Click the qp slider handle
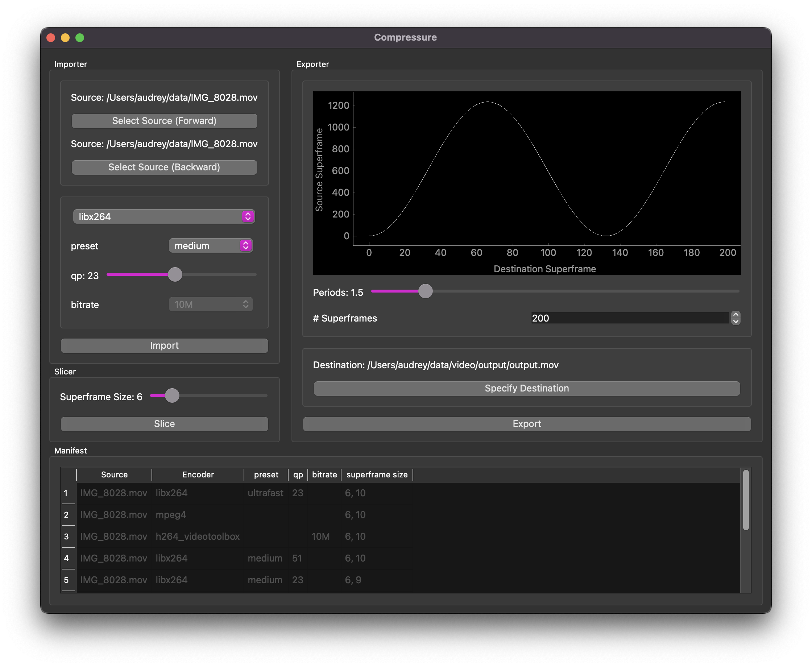812x667 pixels. [x=175, y=275]
